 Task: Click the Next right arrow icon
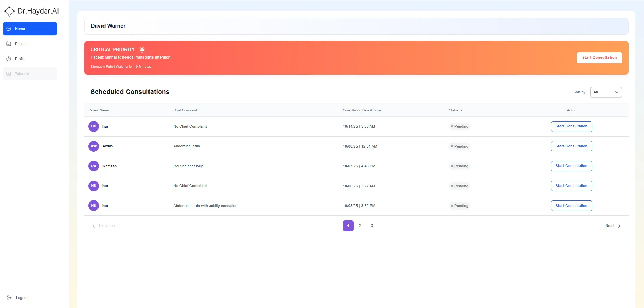point(619,226)
